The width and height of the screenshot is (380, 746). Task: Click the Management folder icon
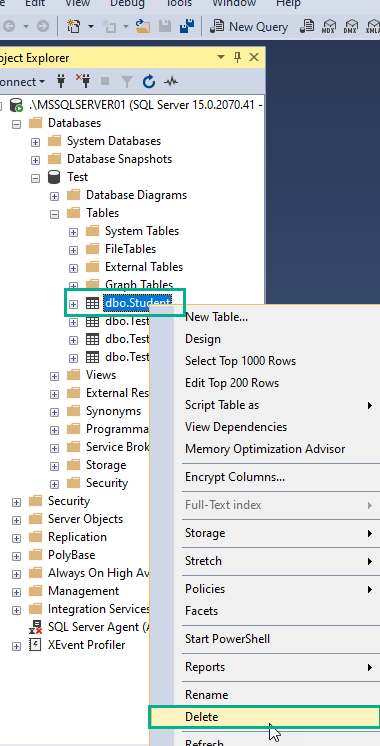(35, 590)
